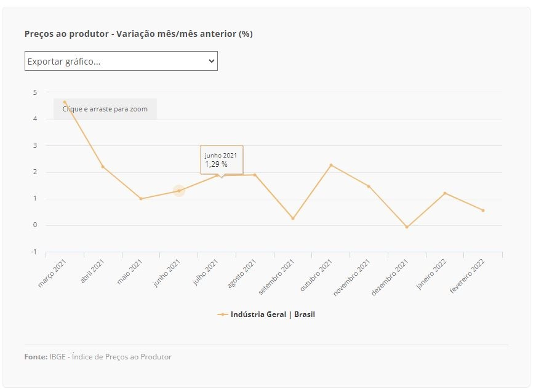Click the janeiro 2022 data point
Viewport: 536px width, 392px height.
pyautogui.click(x=445, y=193)
